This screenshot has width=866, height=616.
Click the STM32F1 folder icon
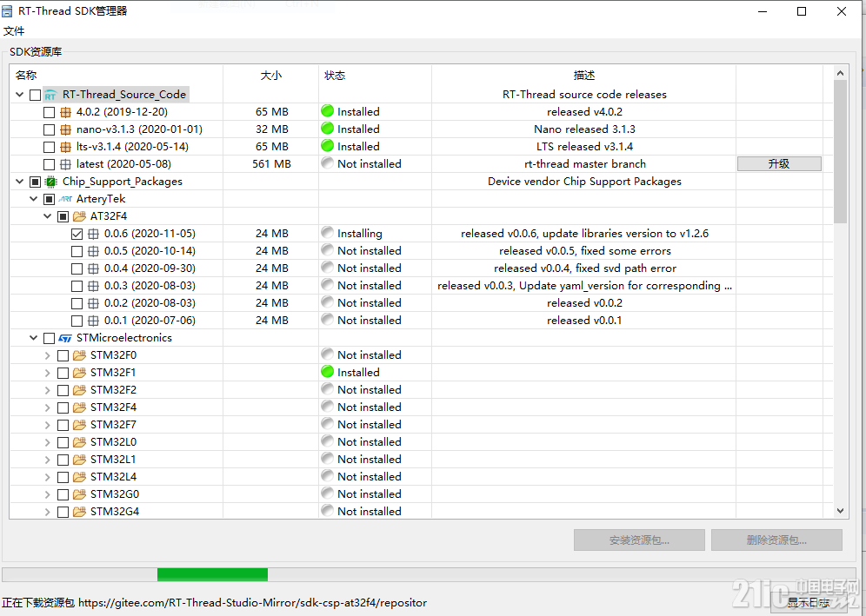click(79, 373)
